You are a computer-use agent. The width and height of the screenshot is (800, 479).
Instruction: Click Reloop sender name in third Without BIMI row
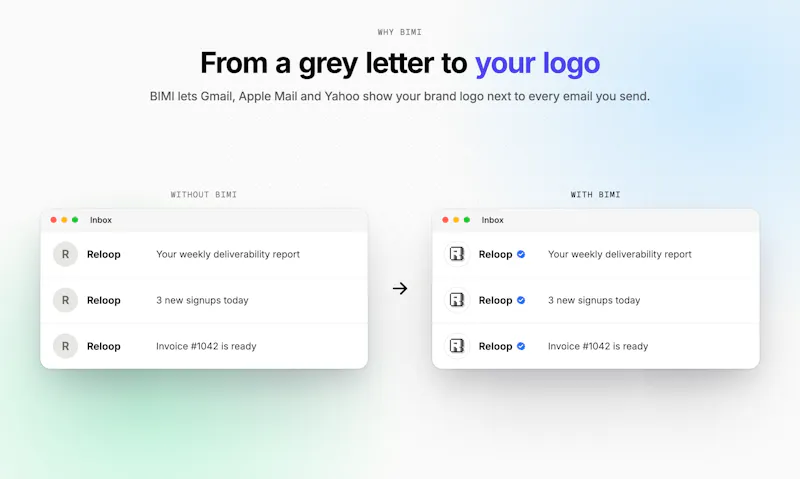coord(104,346)
